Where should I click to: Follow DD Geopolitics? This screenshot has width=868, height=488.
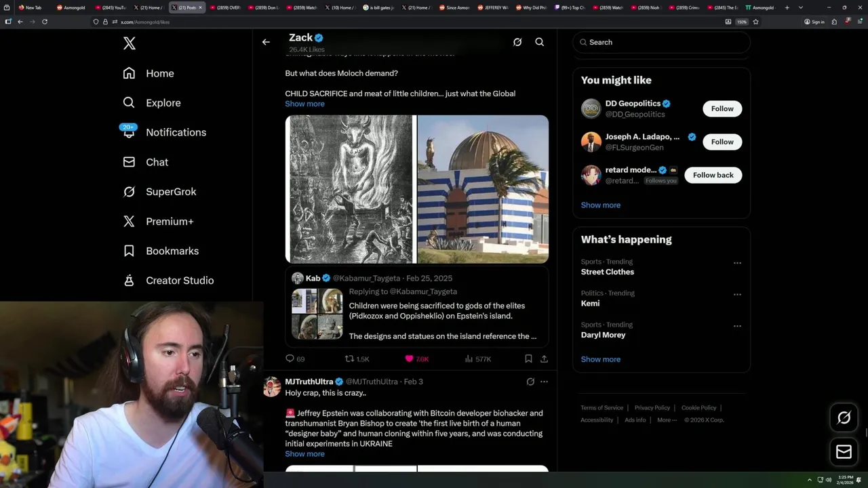point(722,108)
